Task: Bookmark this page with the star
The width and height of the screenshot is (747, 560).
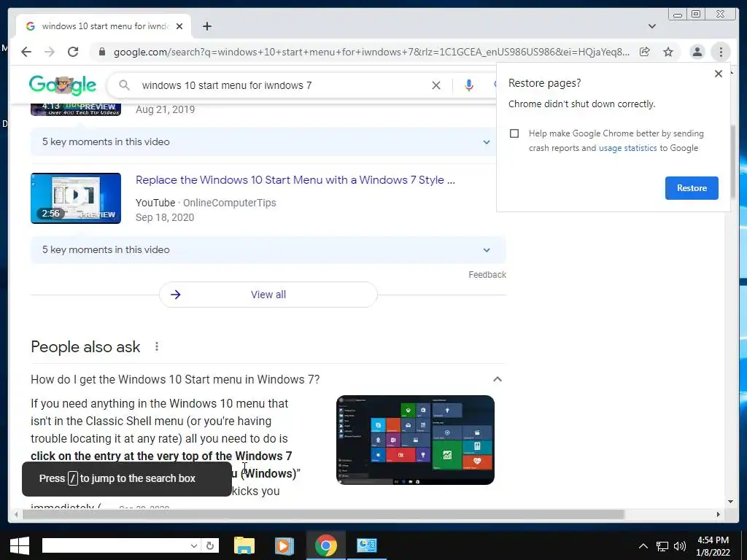Action: click(x=668, y=52)
